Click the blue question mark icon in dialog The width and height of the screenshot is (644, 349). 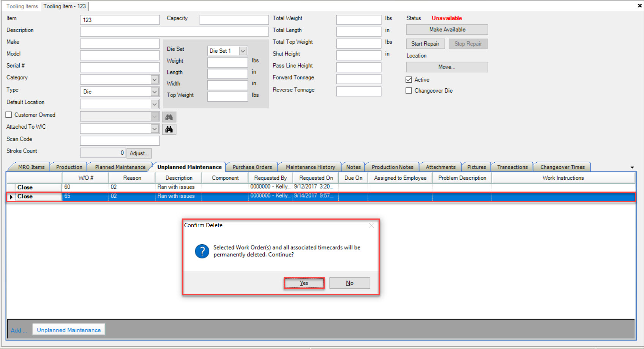point(202,251)
